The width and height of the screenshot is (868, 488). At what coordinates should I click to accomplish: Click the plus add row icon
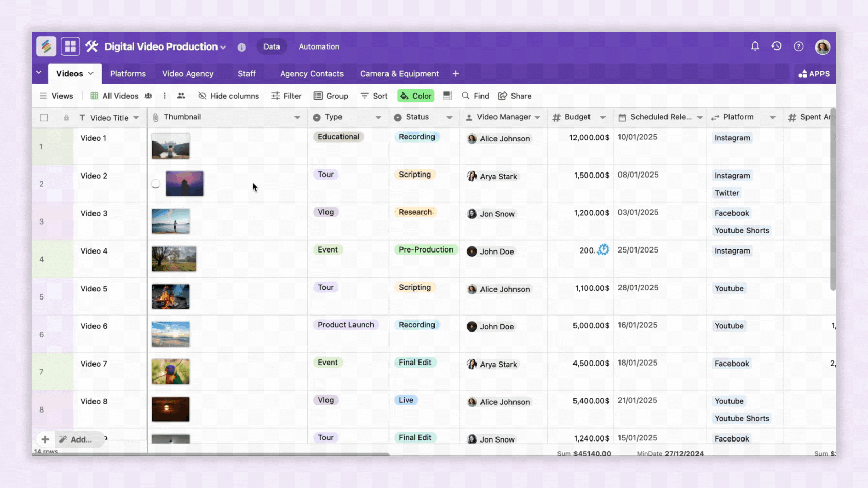[45, 439]
